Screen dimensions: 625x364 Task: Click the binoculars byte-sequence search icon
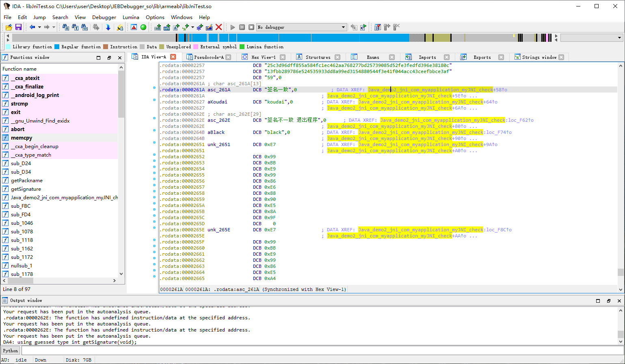coord(84,27)
